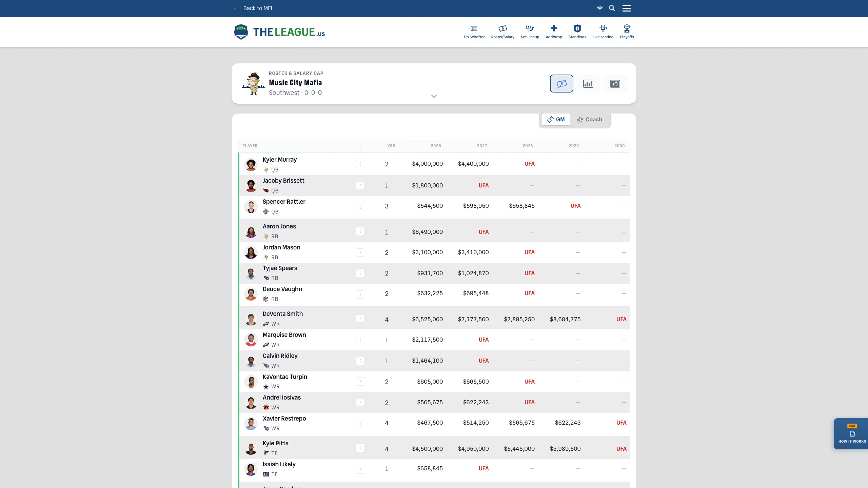
Task: Open Calvin Ridley's row options menu
Action: tap(360, 361)
